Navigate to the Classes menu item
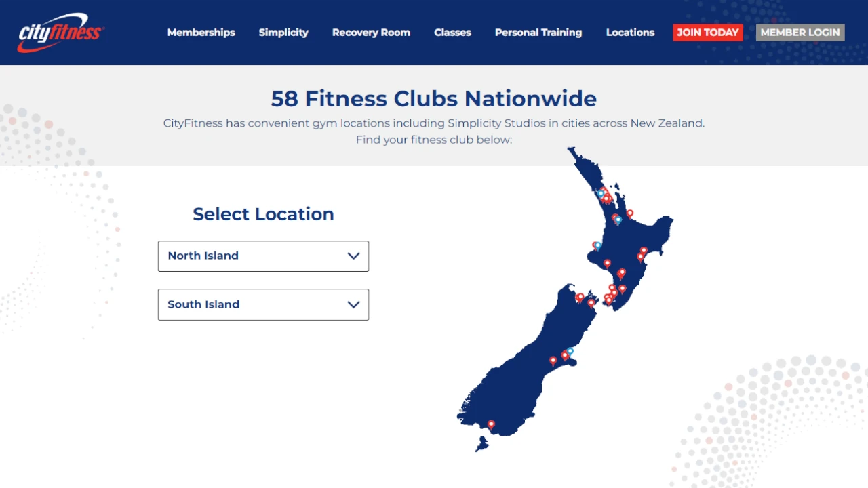 (452, 32)
